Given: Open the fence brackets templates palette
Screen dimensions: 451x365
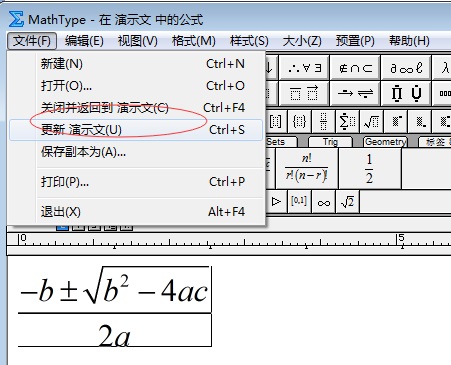Looking at the screenshot, I should pos(275,121).
